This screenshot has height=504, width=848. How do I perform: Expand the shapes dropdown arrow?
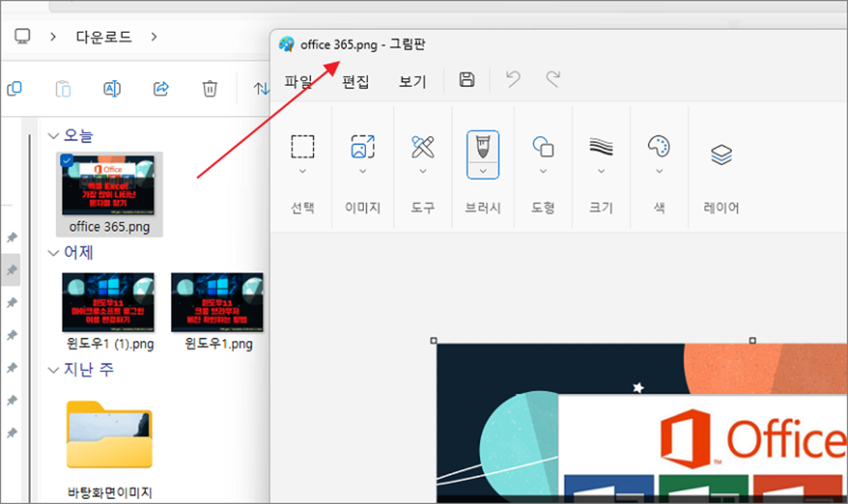click(543, 171)
